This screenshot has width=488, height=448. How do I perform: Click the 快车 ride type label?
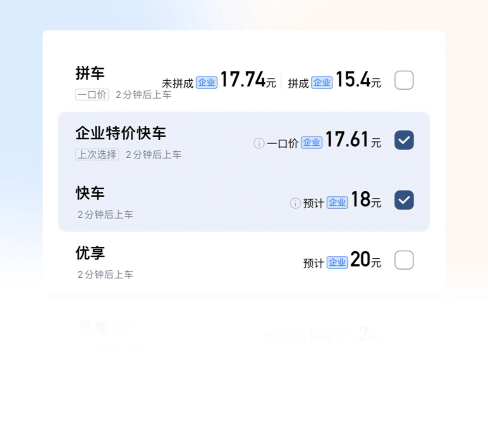[x=90, y=193]
